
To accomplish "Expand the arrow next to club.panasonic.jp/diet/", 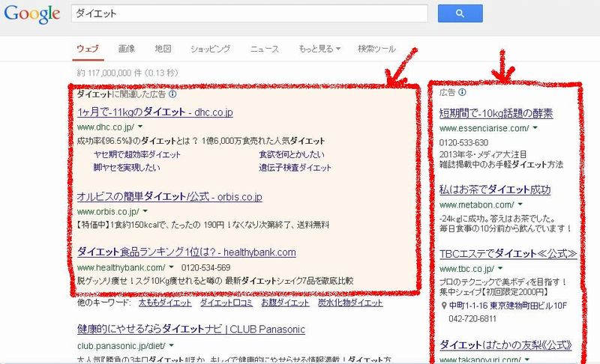I will (171, 345).
